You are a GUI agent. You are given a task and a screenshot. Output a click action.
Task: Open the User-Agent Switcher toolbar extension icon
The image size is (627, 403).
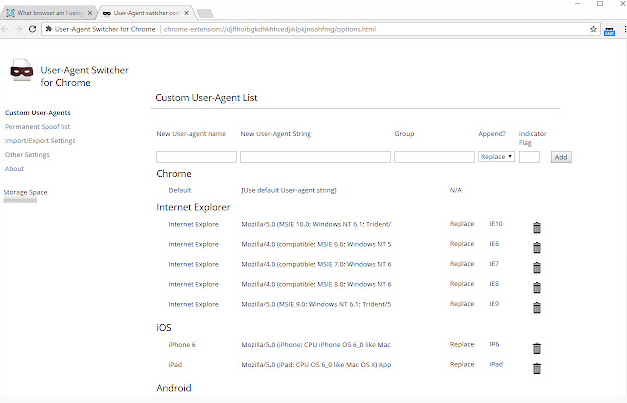pyautogui.click(x=609, y=30)
